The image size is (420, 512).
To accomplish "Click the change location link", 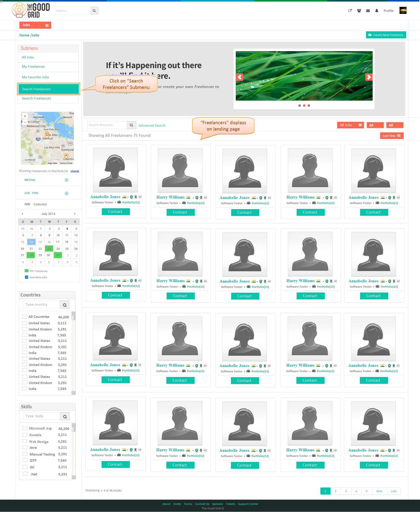I will tap(75, 171).
